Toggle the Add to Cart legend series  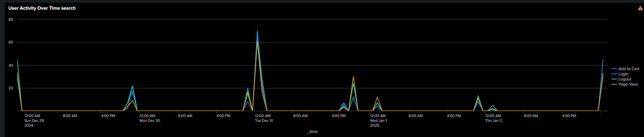(x=625, y=69)
